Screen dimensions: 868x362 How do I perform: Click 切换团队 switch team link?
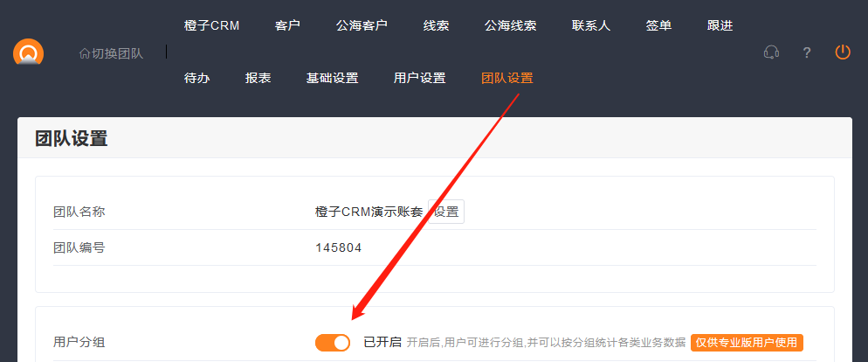point(111,53)
